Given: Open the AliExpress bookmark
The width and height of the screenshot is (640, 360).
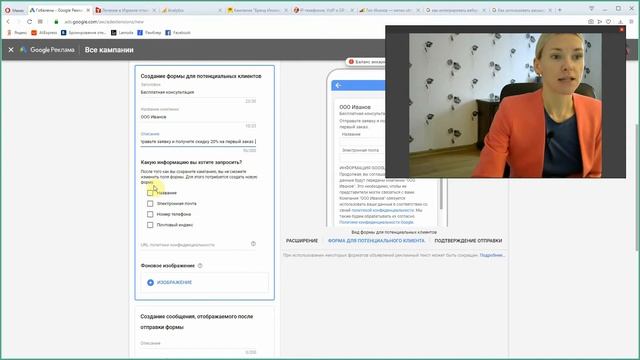Looking at the screenshot, I should click(x=44, y=32).
